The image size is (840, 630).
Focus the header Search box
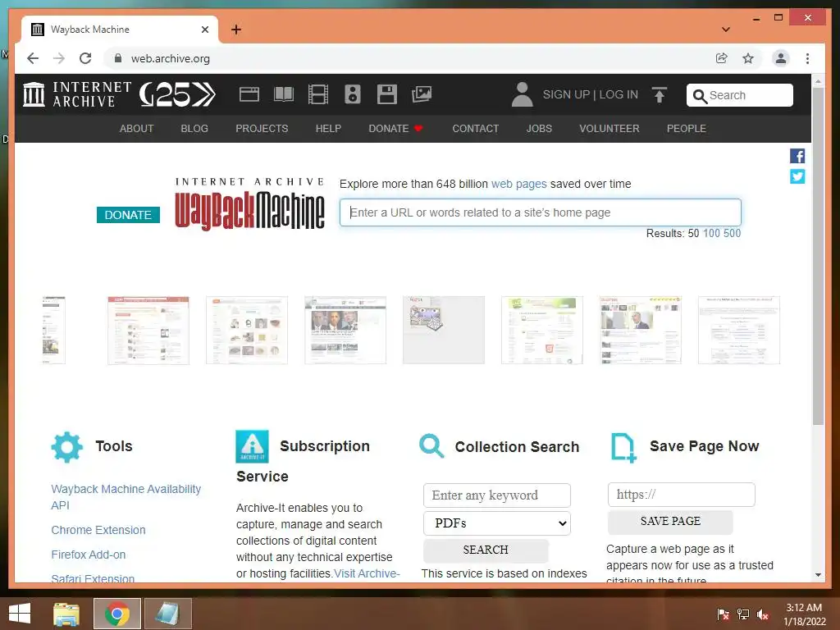pos(739,95)
